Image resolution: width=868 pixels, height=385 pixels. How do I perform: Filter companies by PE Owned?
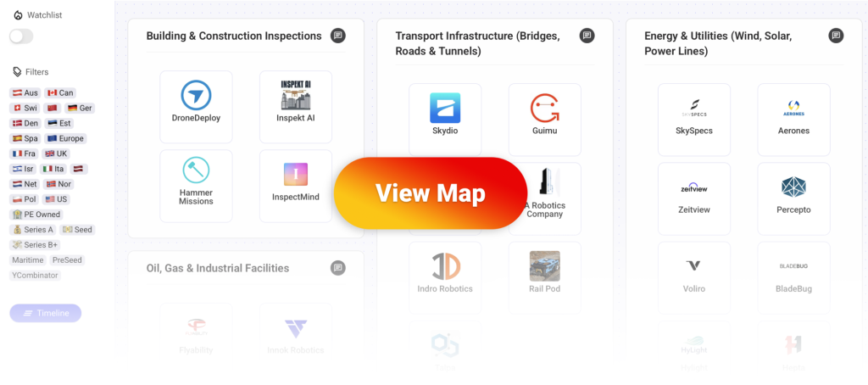[x=36, y=215]
